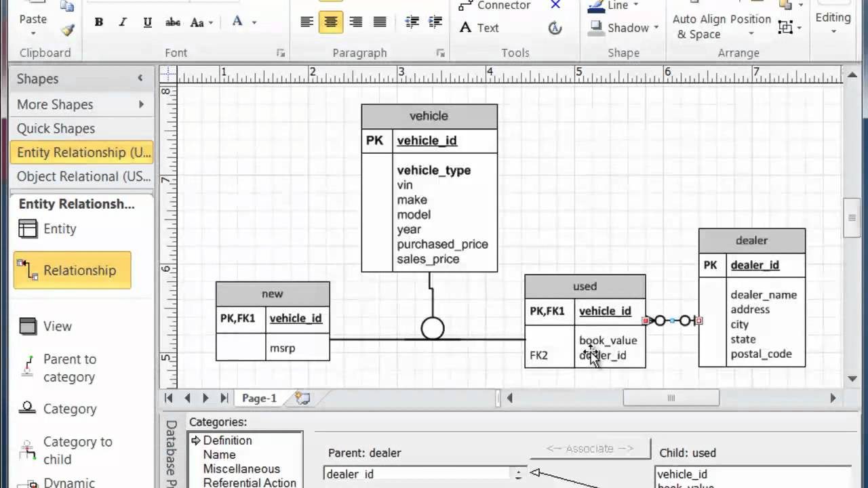
Task: Go to next page arrow
Action: pos(205,398)
